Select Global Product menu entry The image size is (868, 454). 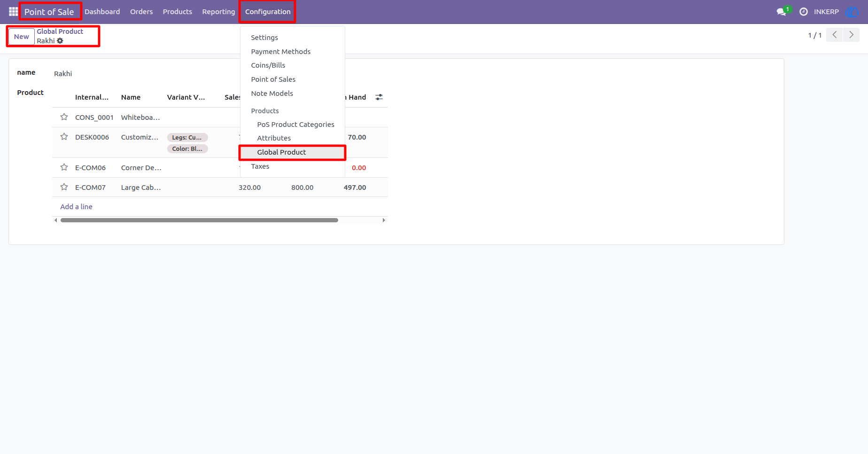click(292, 152)
